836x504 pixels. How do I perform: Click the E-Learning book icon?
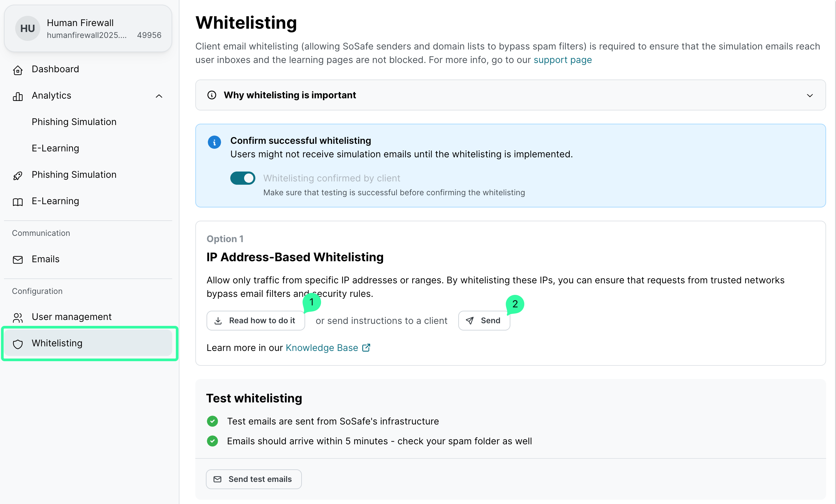(17, 202)
